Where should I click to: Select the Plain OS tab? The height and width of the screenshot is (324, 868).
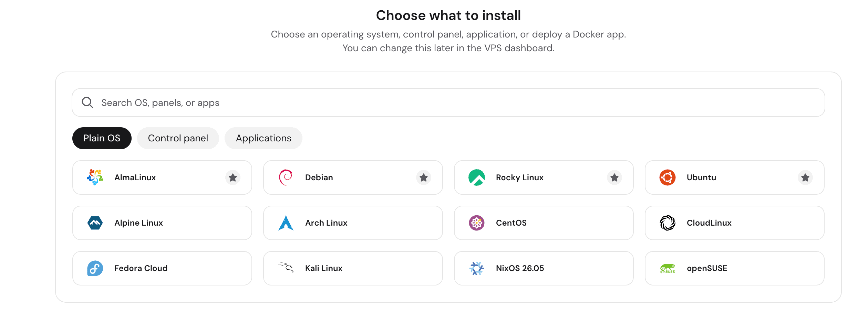pos(102,138)
